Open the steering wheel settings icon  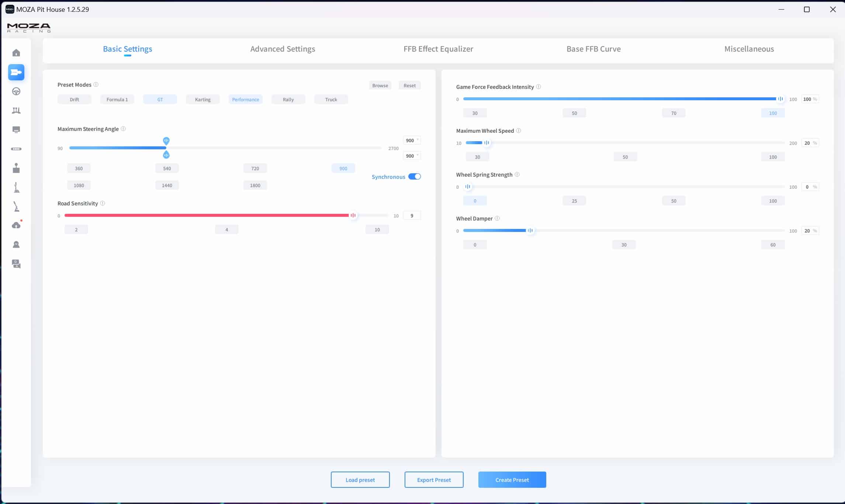point(16,91)
